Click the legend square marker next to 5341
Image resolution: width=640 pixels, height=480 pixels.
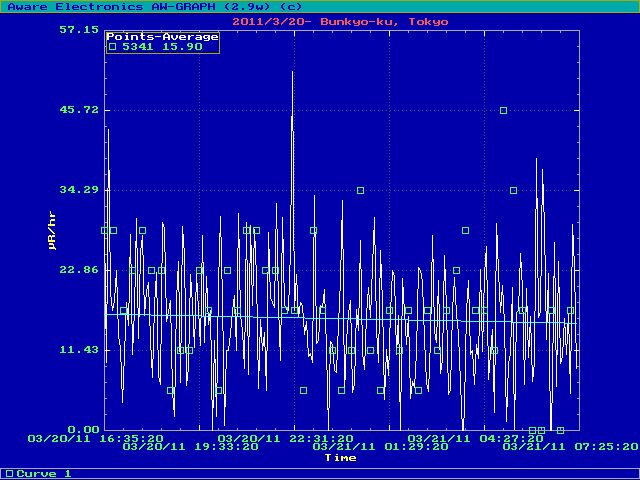[113, 46]
